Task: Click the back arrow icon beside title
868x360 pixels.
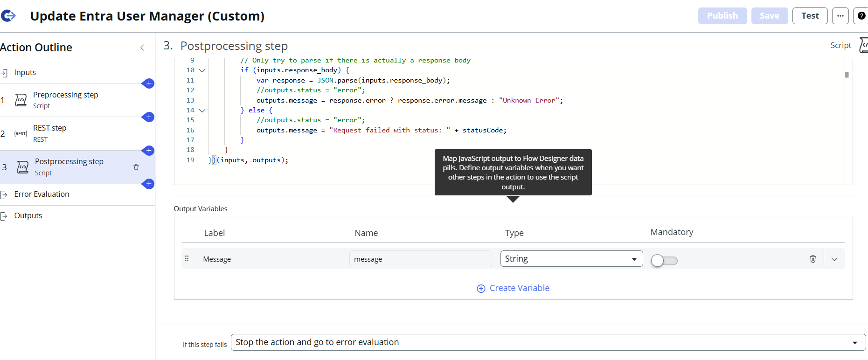Action: 8,16
